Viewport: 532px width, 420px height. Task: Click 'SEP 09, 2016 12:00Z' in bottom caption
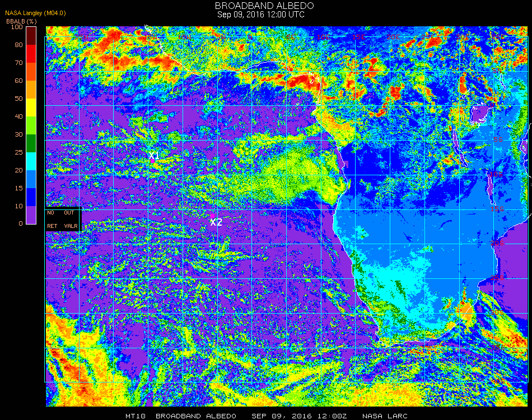pyautogui.click(x=299, y=416)
